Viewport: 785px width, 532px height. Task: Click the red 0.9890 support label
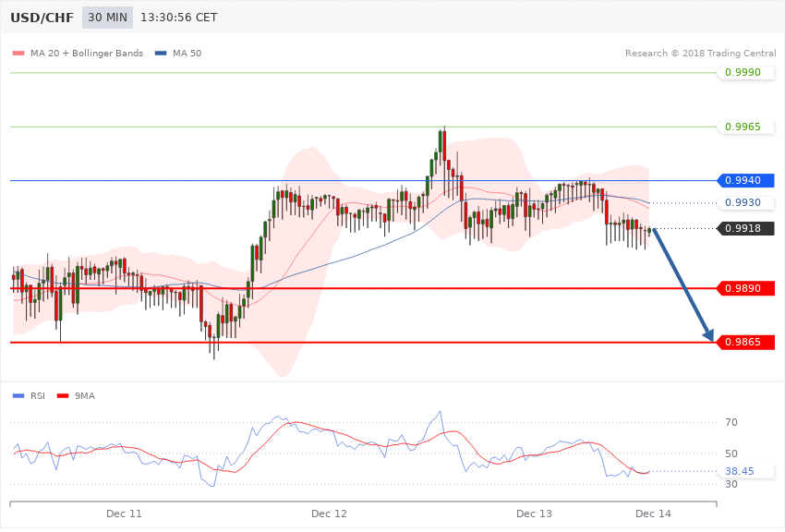tap(746, 288)
